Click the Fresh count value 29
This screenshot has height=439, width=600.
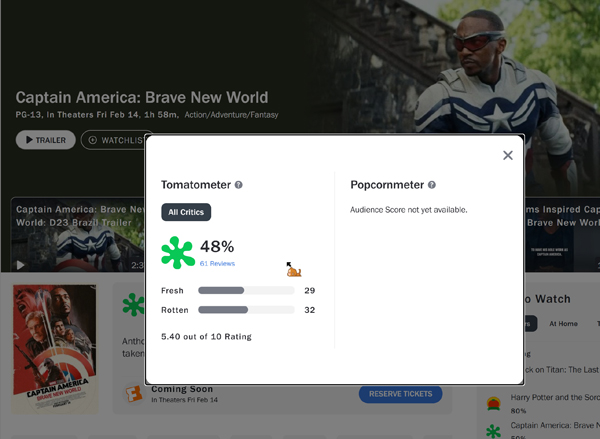(x=310, y=290)
